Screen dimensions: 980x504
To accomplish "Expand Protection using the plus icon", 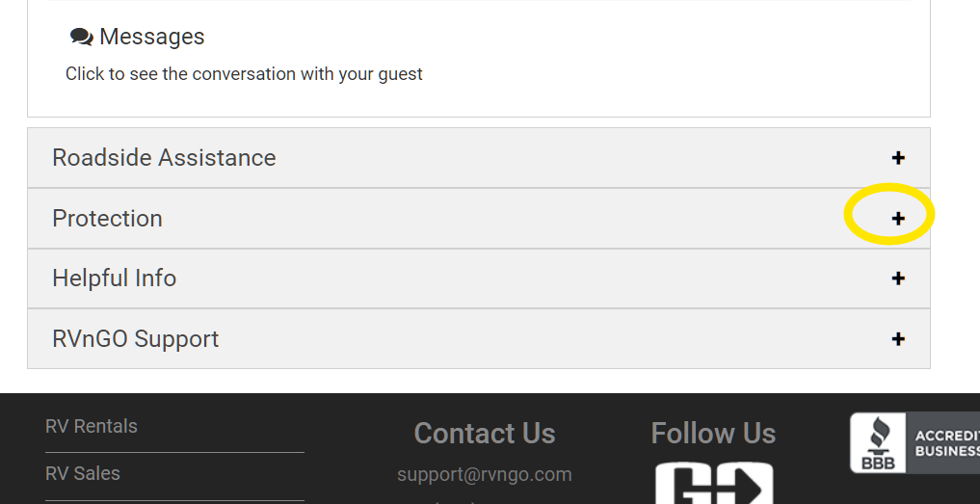I will pos(898,218).
